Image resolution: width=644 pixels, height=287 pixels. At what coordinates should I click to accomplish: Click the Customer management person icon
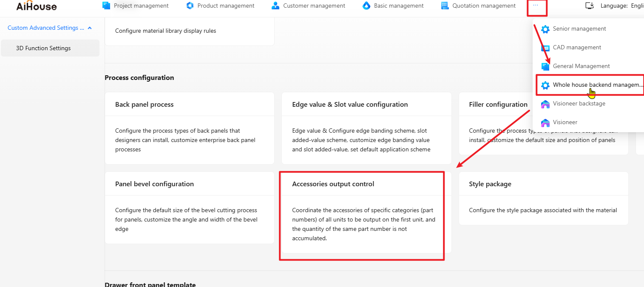(275, 6)
